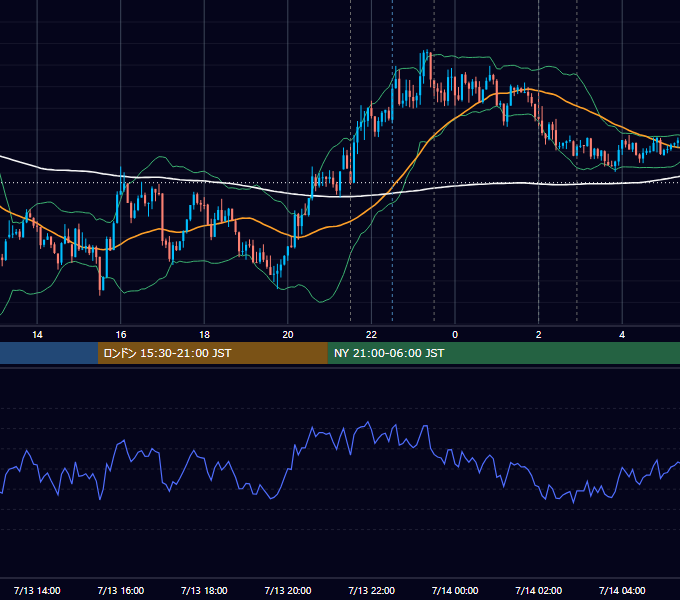Click the hour 4 axis label
Image resolution: width=680 pixels, height=600 pixels.
click(x=622, y=335)
